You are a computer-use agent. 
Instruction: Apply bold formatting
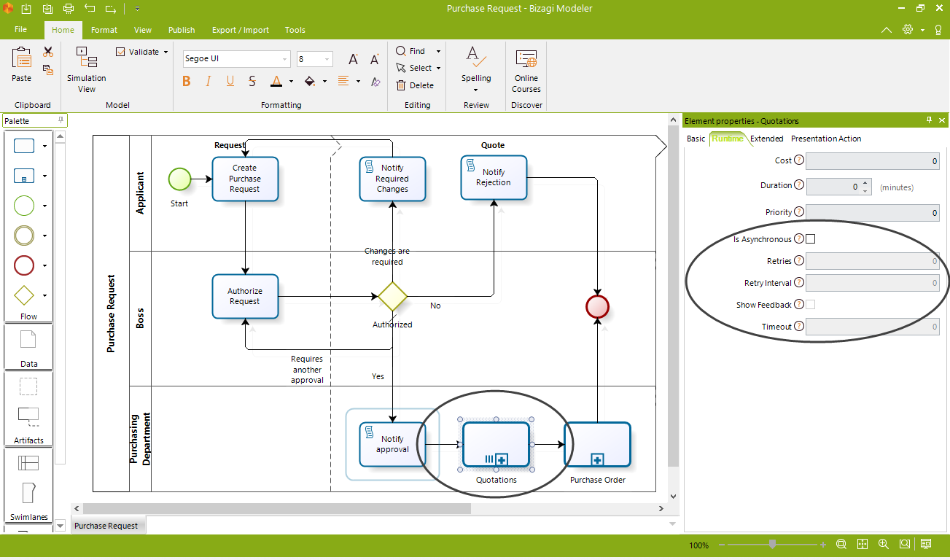187,81
